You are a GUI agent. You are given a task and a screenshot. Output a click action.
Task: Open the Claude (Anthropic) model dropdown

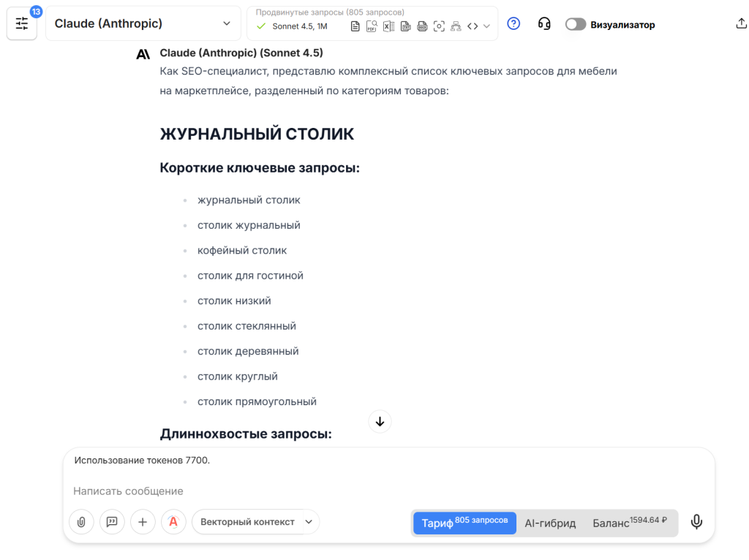tap(143, 23)
